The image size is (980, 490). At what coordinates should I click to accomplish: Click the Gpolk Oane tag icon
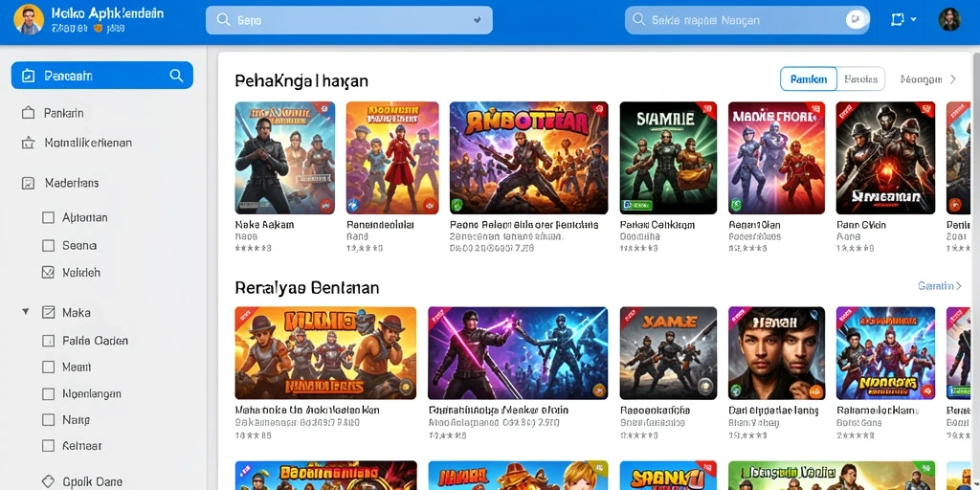48,482
